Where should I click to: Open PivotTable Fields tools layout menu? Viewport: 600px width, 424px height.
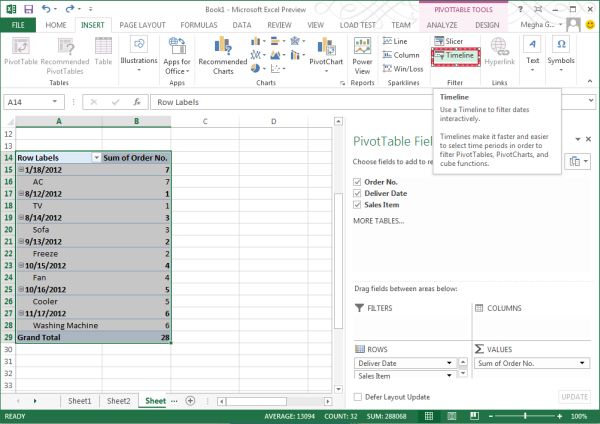(578, 161)
